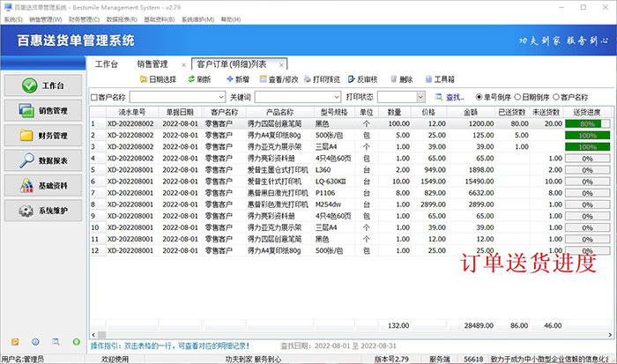The height and width of the screenshot is (364, 617).
Task: Open the 工具箱 toolbox toolbar button
Action: 440,79
